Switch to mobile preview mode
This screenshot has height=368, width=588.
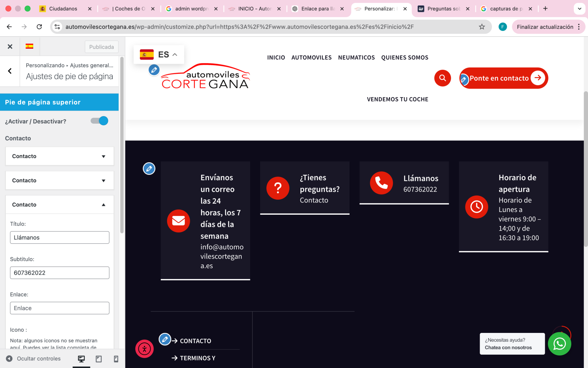116,359
